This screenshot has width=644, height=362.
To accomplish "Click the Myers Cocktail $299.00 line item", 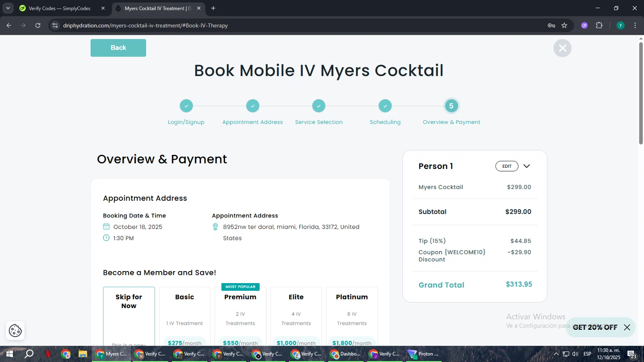I will 475,187.
